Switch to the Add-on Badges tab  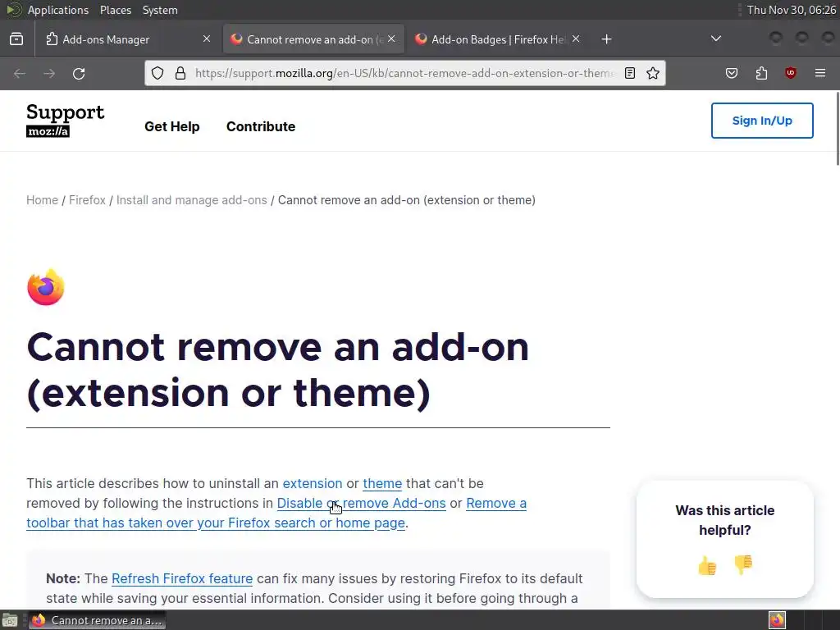click(497, 39)
